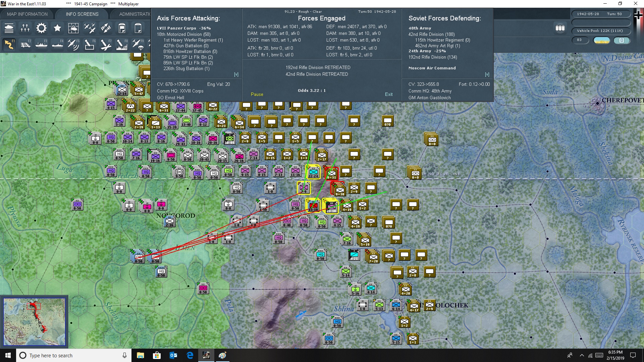Select the 23-10 highlighted unit counter
The width and height of the screenshot is (644, 362).
click(x=331, y=206)
